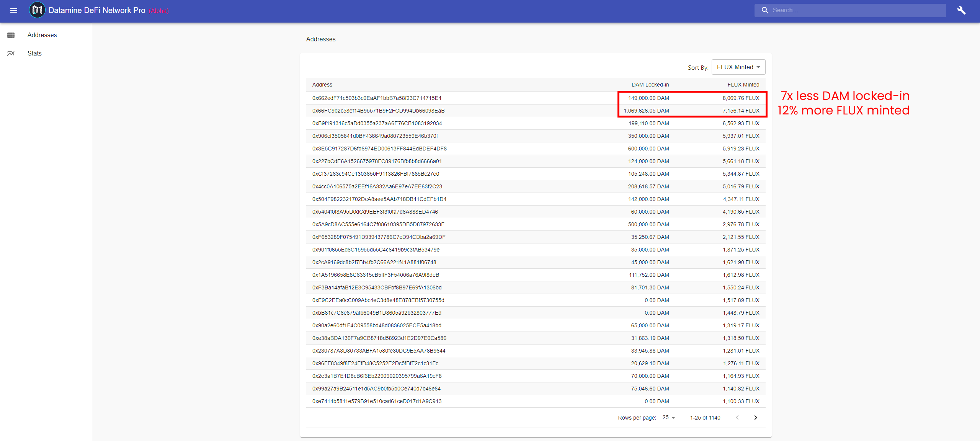Select address 0xe38aBDA136F7a9CB8718d58923d1E2D97E0Ca586
The width and height of the screenshot is (980, 441).
pyautogui.click(x=379, y=338)
